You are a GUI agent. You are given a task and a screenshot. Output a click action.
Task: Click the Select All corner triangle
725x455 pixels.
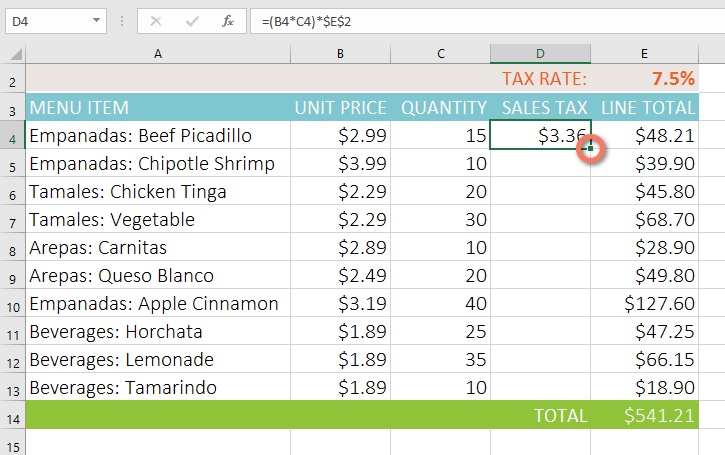pyautogui.click(x=12, y=53)
